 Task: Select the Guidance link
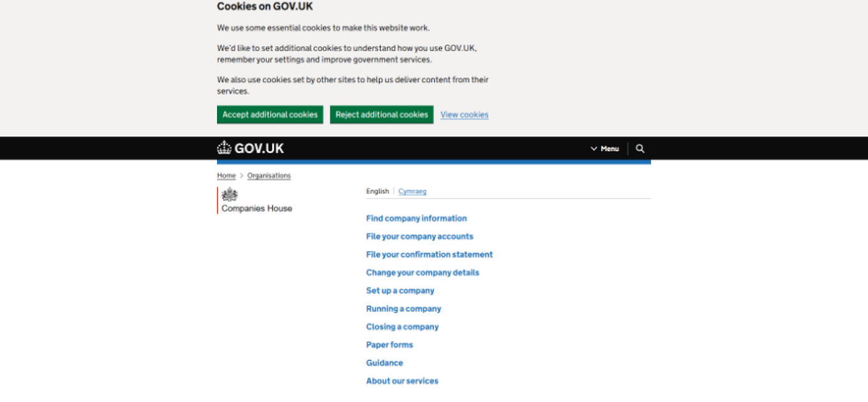(384, 362)
